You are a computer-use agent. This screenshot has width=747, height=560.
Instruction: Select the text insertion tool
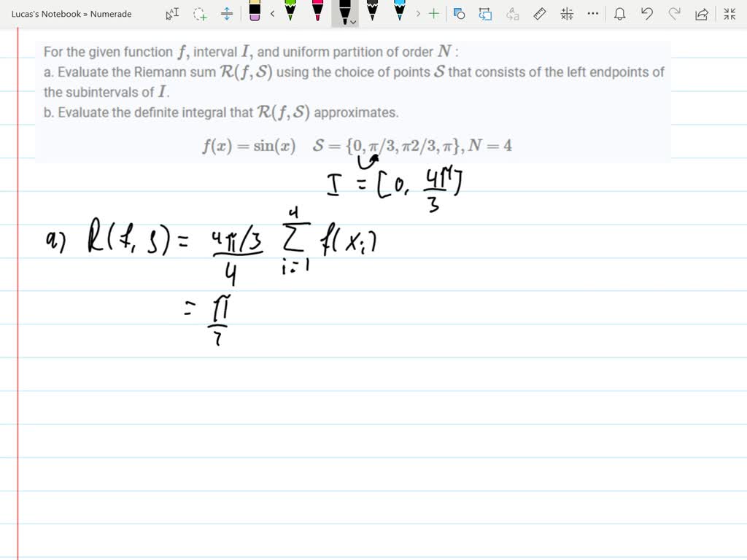tap(173, 13)
